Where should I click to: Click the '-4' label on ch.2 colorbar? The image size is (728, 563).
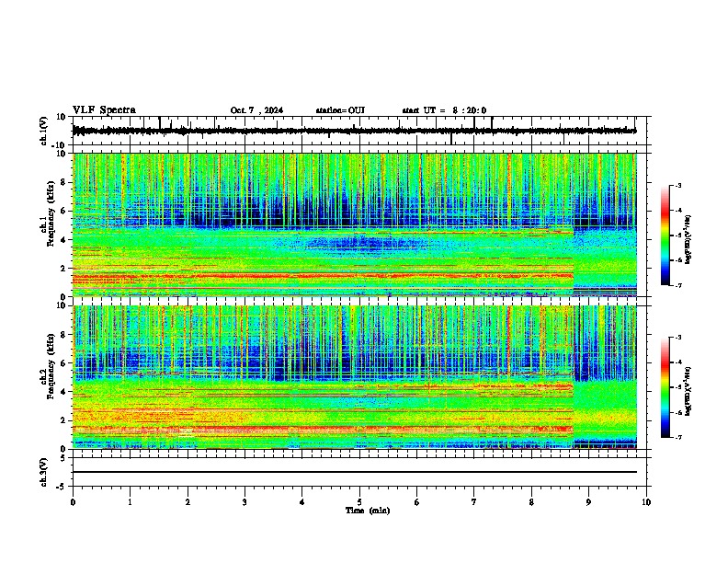(x=677, y=362)
